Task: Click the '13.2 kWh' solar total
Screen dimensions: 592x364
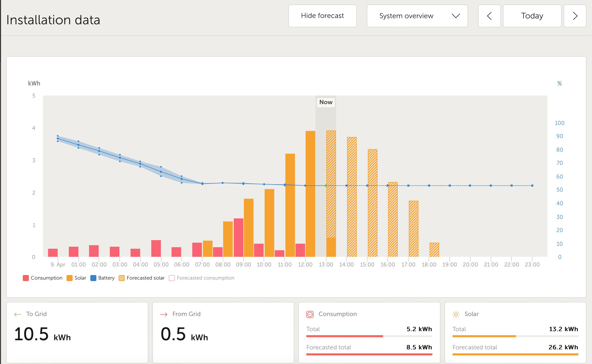Action: point(564,329)
